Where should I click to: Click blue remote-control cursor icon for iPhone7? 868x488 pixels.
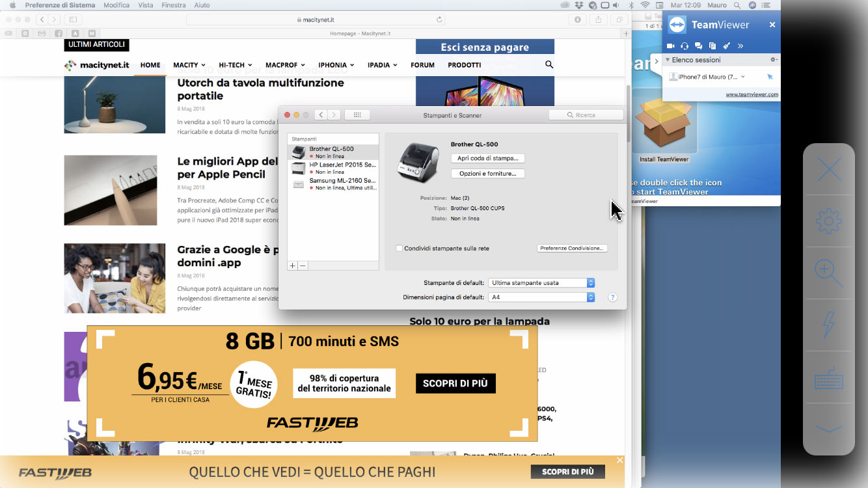point(770,77)
